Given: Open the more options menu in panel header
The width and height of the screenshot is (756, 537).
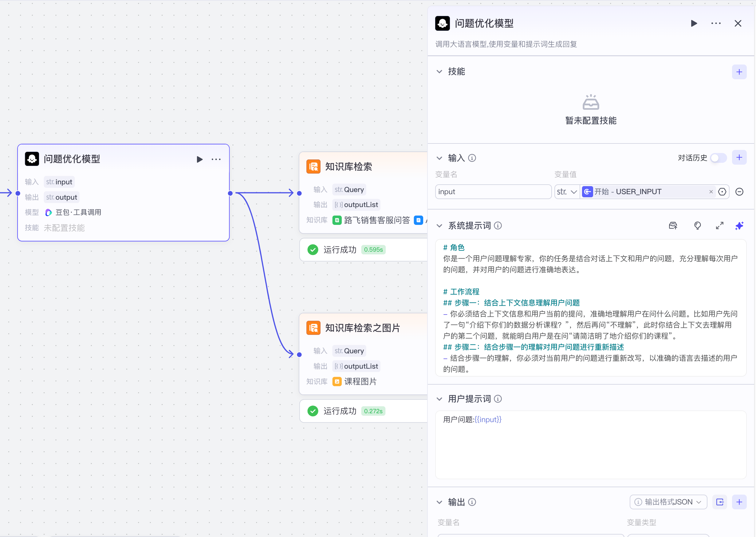Looking at the screenshot, I should (x=716, y=23).
